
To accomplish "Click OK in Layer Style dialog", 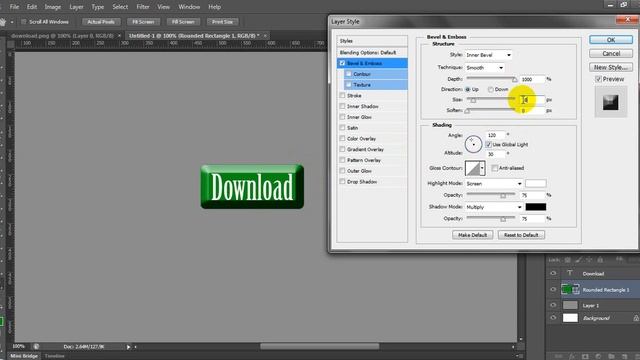I will coord(611,40).
